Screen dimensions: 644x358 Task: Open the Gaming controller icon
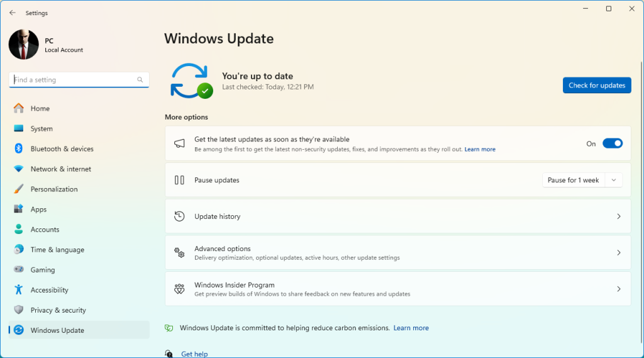[18, 270]
